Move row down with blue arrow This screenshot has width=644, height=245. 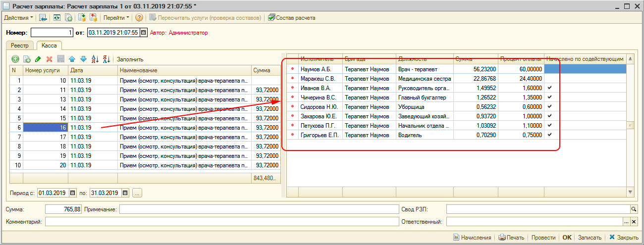coord(83,59)
